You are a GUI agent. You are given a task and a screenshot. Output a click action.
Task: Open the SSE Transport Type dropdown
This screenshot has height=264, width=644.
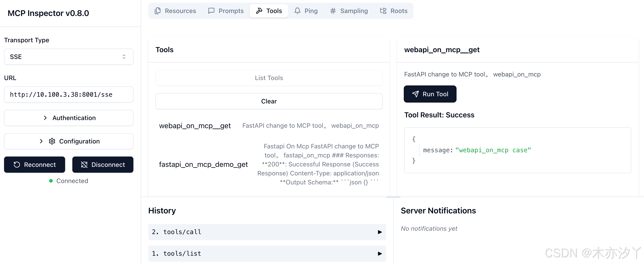click(69, 57)
